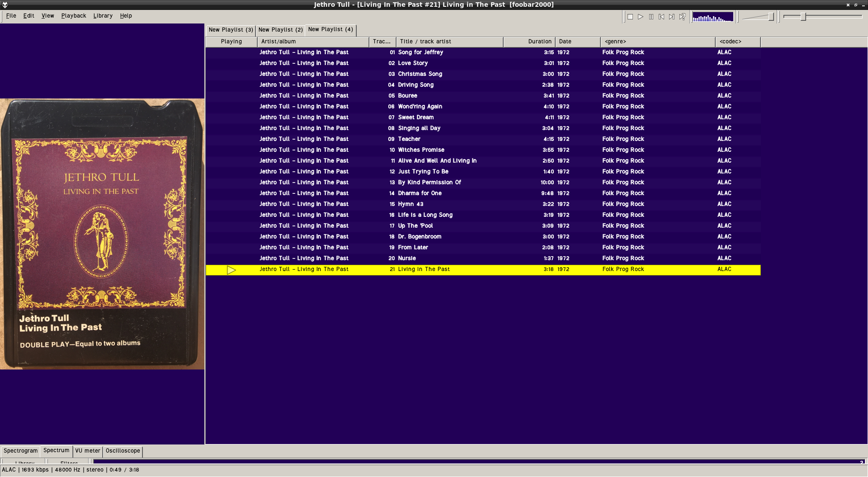Select track 05 Bouree
Image resolution: width=868 pixels, height=477 pixels.
click(x=483, y=96)
